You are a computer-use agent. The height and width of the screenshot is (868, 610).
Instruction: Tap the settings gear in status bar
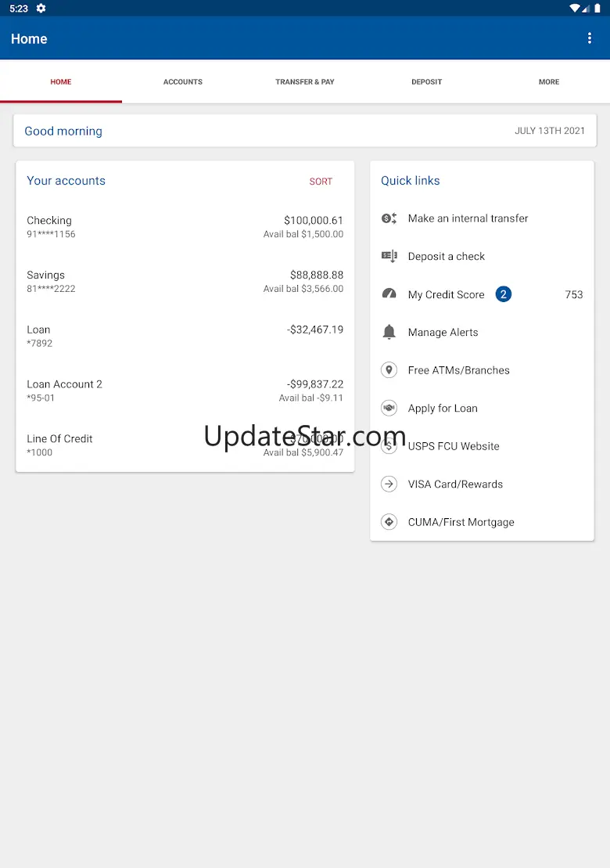pos(41,9)
